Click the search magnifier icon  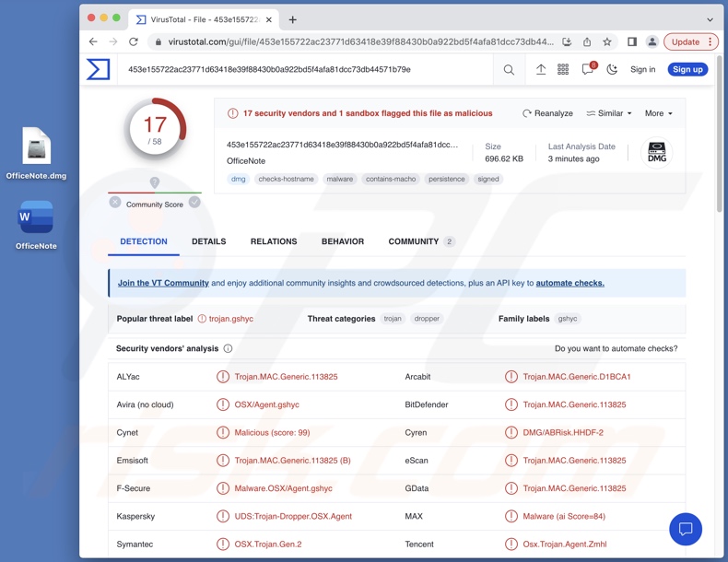(509, 70)
